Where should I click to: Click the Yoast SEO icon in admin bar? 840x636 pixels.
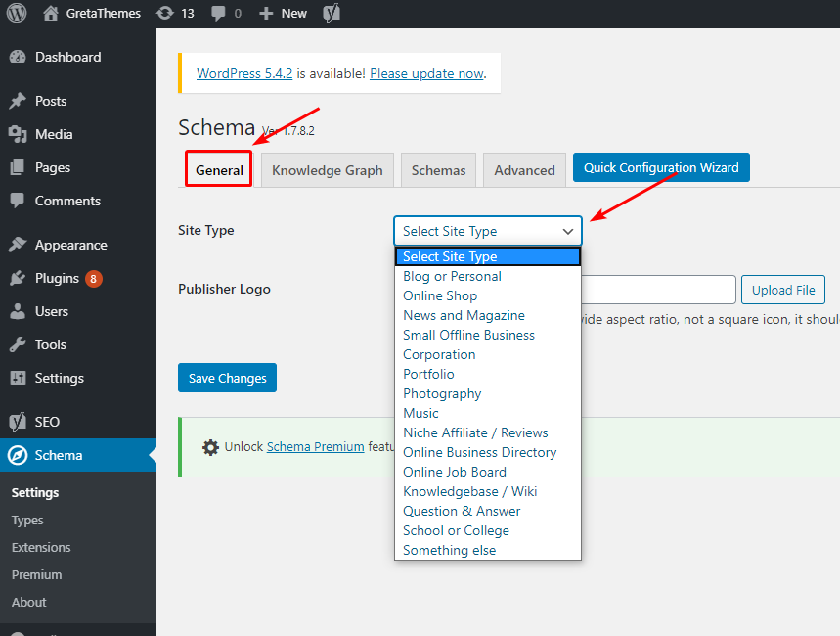click(x=332, y=14)
